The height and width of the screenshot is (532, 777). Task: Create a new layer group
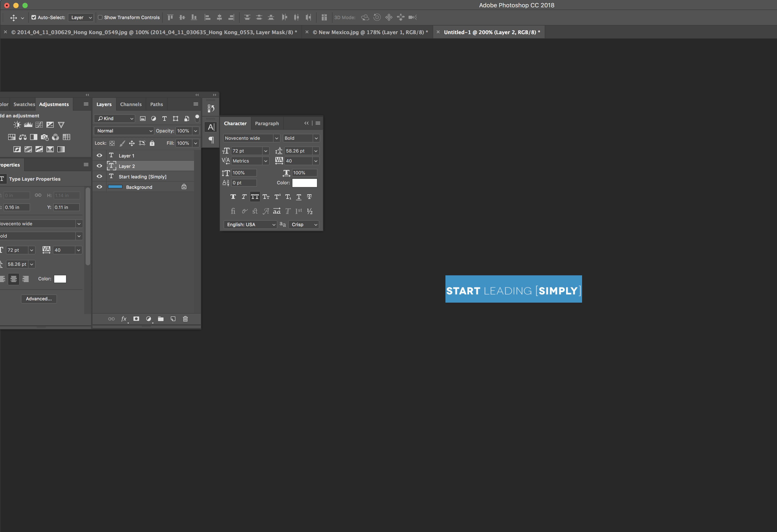point(161,319)
